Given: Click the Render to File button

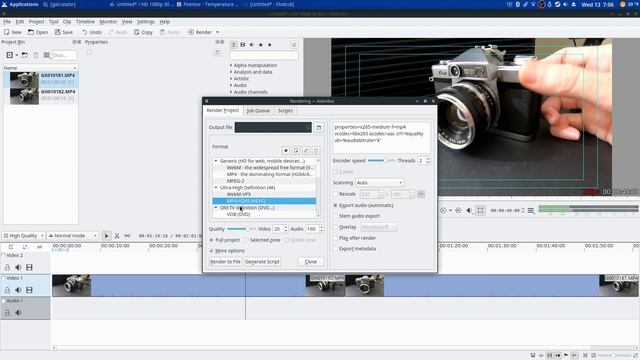Looking at the screenshot, I should (225, 262).
